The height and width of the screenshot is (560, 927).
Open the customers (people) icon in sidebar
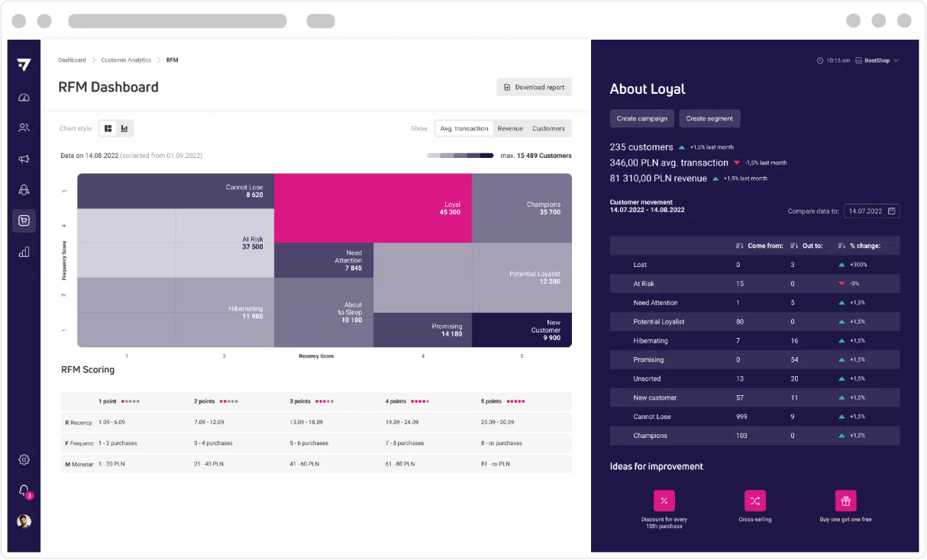(24, 128)
